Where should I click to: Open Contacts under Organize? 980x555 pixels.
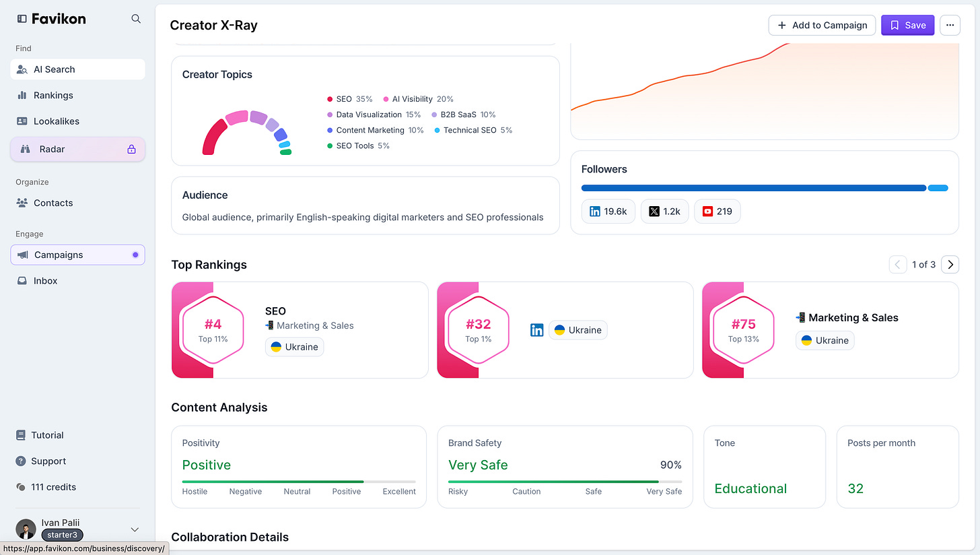click(x=77, y=203)
